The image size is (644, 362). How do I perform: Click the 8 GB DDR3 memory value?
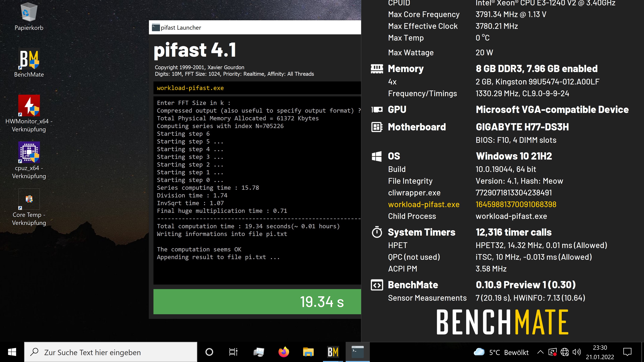click(x=536, y=69)
